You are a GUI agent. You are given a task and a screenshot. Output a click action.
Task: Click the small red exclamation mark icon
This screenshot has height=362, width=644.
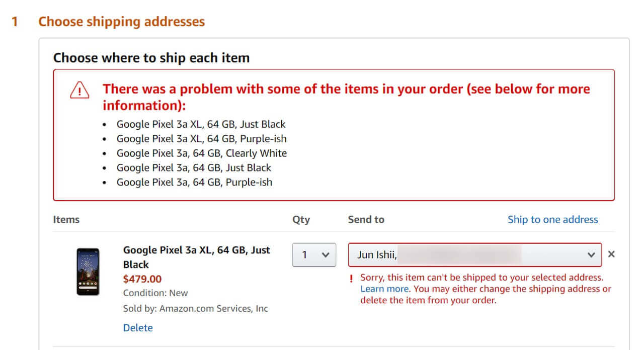click(351, 278)
